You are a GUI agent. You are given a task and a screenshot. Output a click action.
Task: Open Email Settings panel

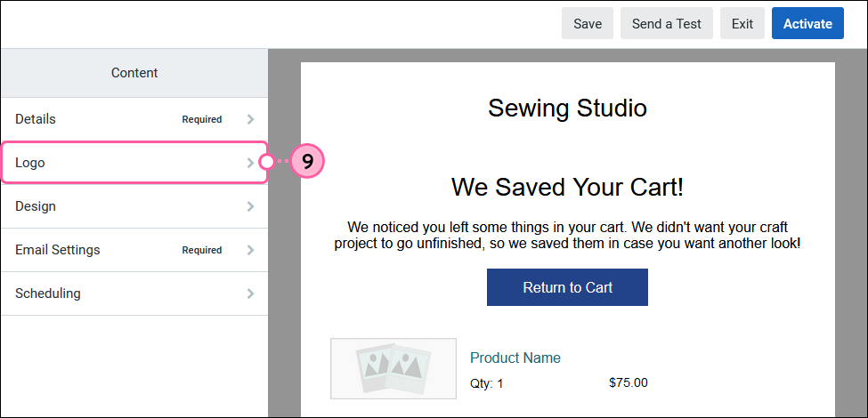(x=134, y=250)
